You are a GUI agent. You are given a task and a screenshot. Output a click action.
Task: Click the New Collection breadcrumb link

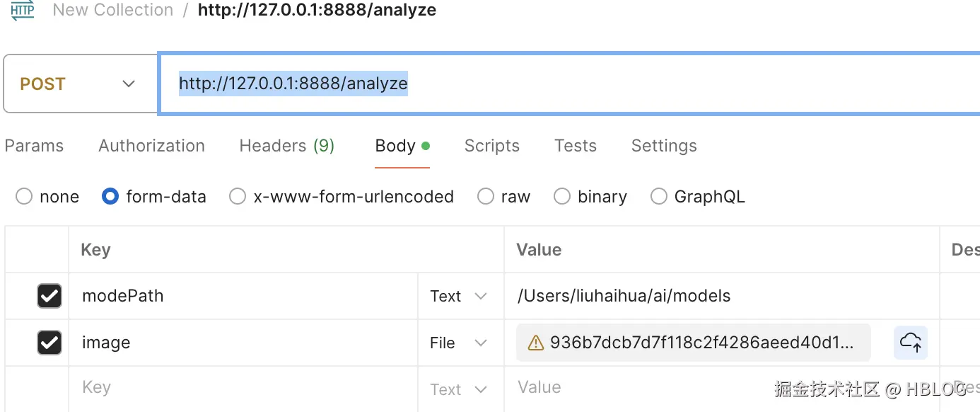tap(113, 10)
